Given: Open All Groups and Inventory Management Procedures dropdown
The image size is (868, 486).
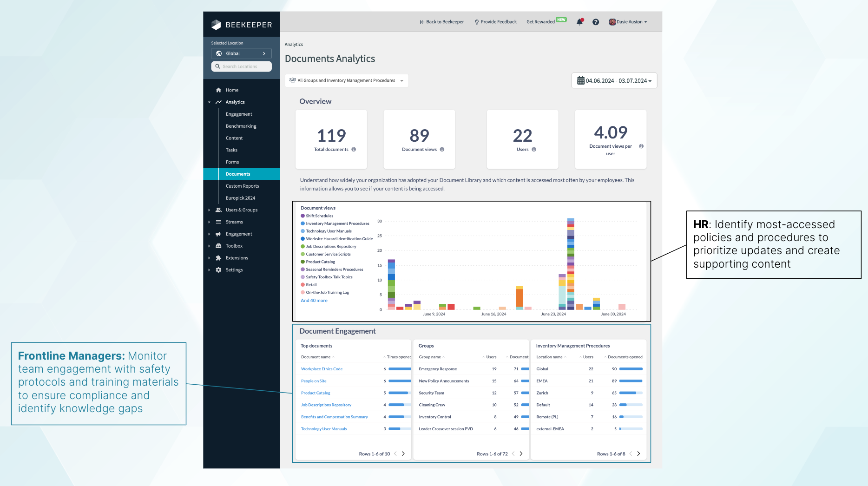Looking at the screenshot, I should (347, 80).
